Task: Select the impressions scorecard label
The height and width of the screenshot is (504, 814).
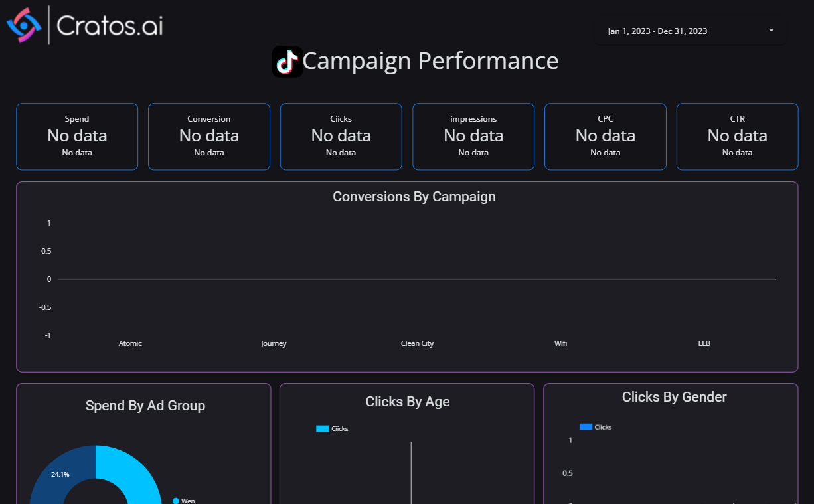Action: (473, 119)
